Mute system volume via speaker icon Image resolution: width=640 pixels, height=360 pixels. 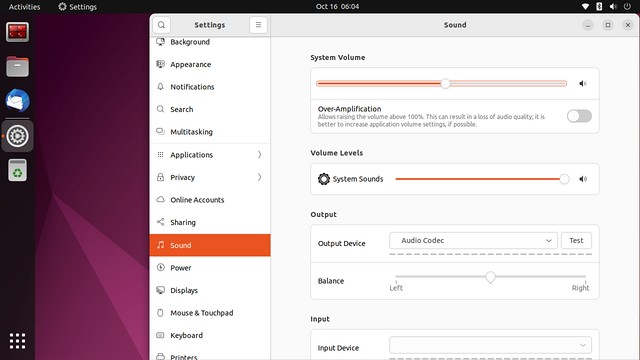click(583, 84)
